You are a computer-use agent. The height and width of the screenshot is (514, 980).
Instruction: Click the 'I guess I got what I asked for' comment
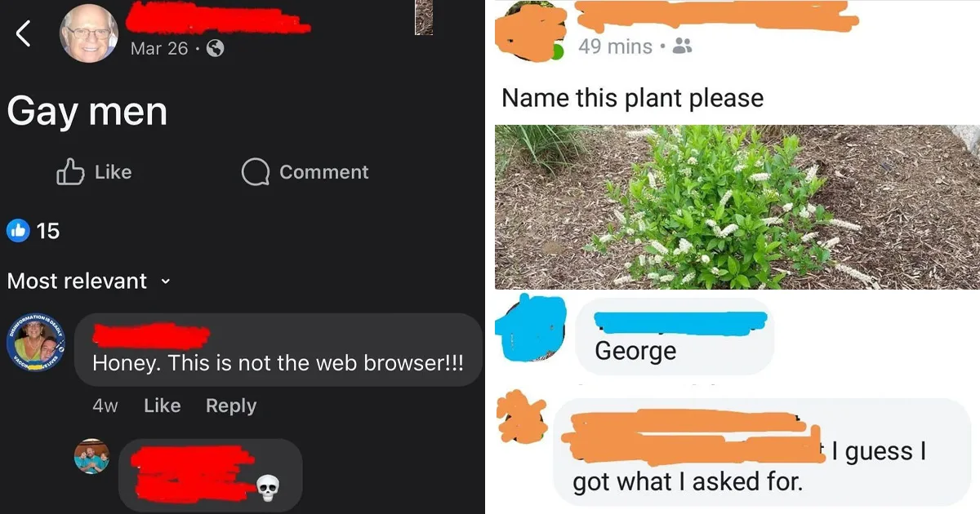[x=762, y=452]
